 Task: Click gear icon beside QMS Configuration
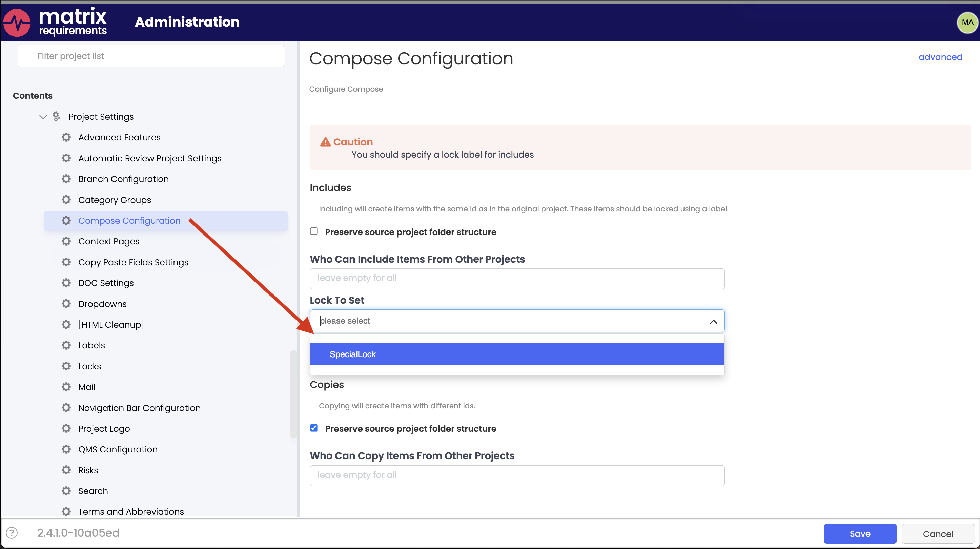point(66,449)
